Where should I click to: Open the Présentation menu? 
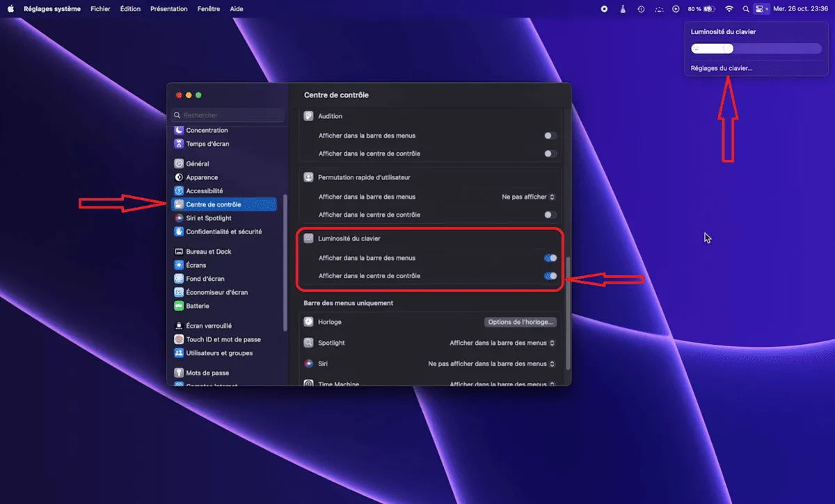coord(169,9)
